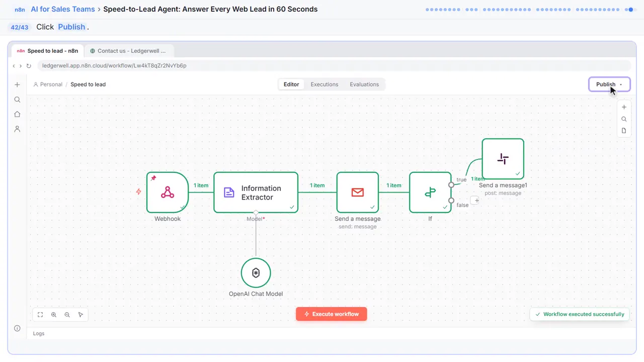Open the node search at canvas right
Screen dimensions: 644x362
tap(624, 119)
